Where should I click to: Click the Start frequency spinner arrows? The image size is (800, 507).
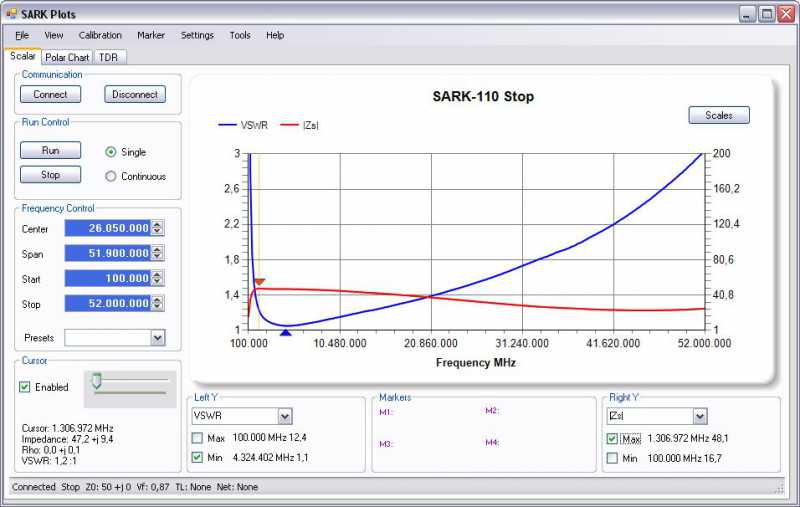click(158, 278)
